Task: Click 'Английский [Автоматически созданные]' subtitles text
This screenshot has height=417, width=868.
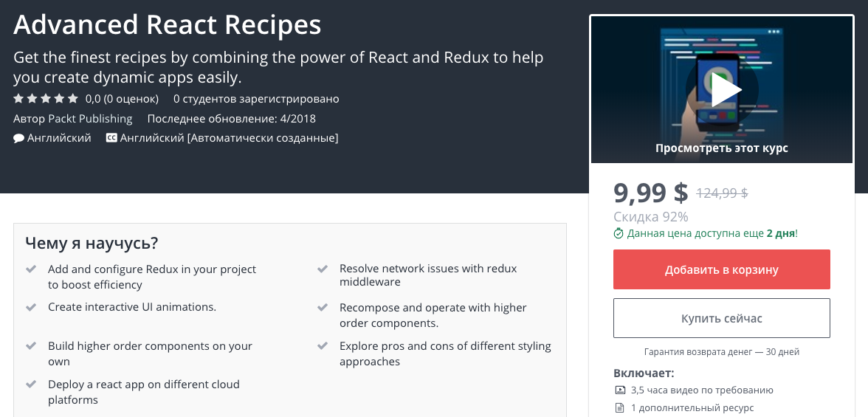Action: 229,138
